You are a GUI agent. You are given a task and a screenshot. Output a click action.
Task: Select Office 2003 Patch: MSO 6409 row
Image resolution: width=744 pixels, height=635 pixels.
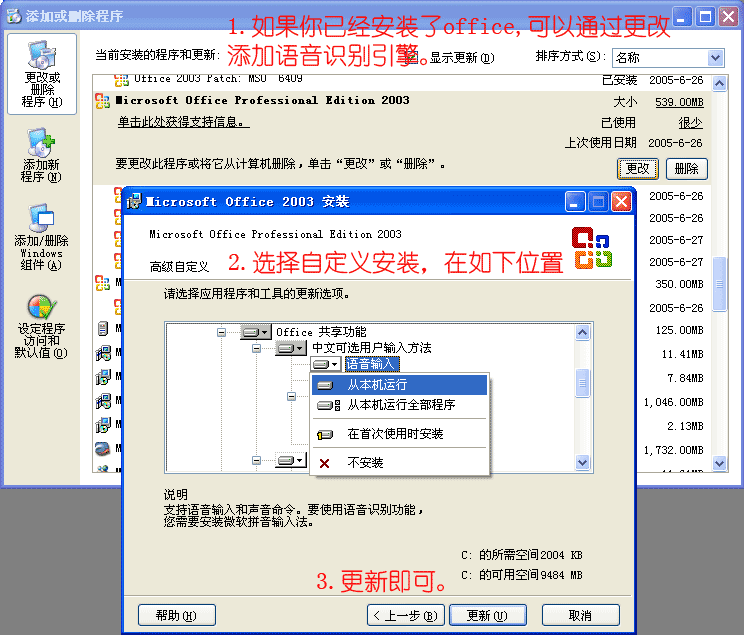402,81
